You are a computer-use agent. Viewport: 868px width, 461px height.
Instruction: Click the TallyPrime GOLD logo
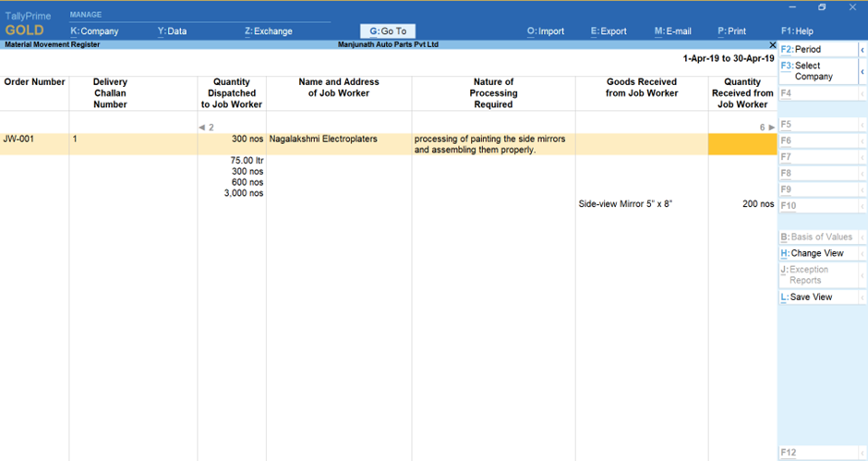[x=28, y=24]
